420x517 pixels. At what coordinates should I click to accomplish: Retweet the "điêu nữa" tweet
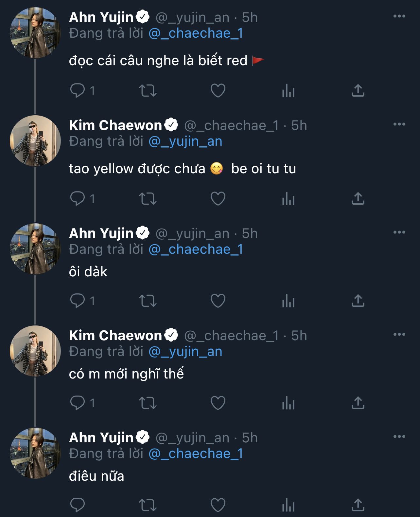click(x=148, y=505)
